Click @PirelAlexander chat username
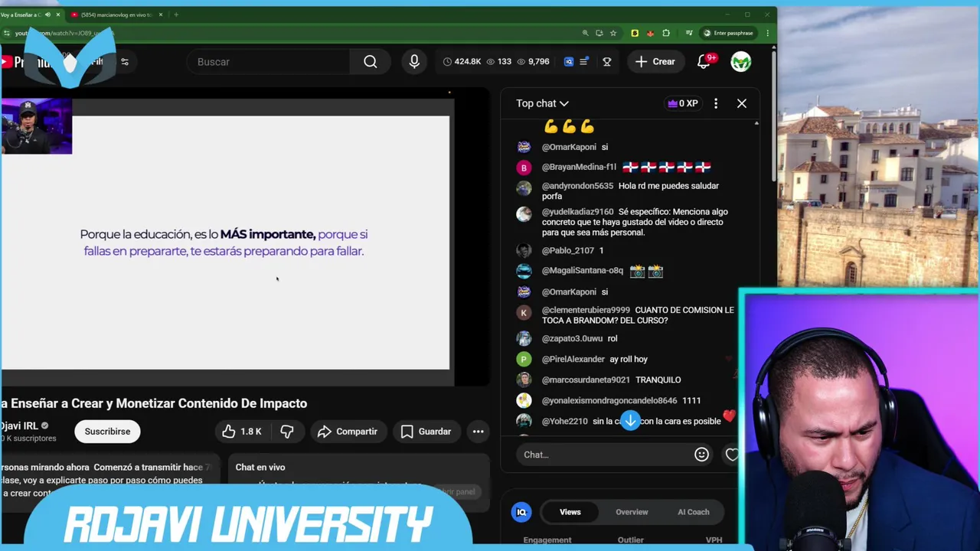The image size is (980, 551). tap(573, 359)
